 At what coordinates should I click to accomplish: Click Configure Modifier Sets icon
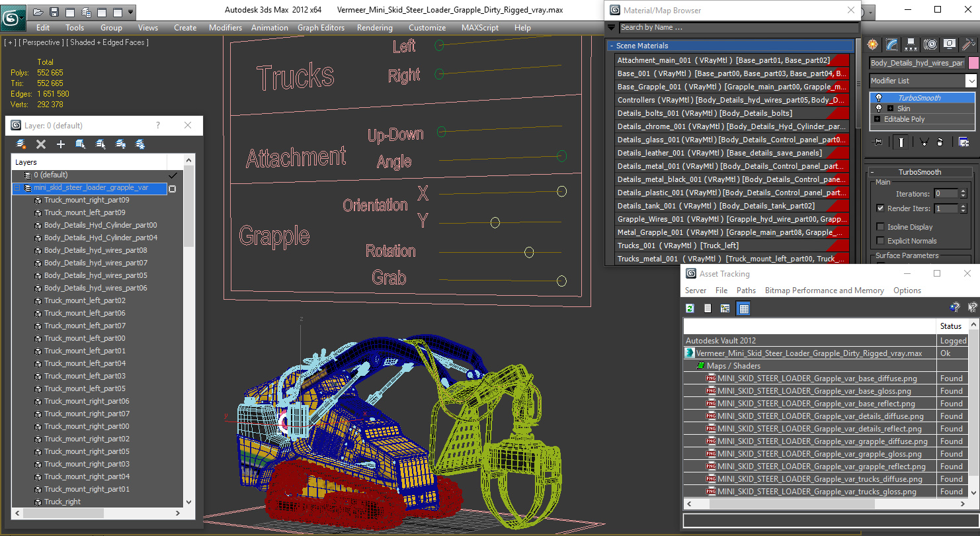click(963, 142)
